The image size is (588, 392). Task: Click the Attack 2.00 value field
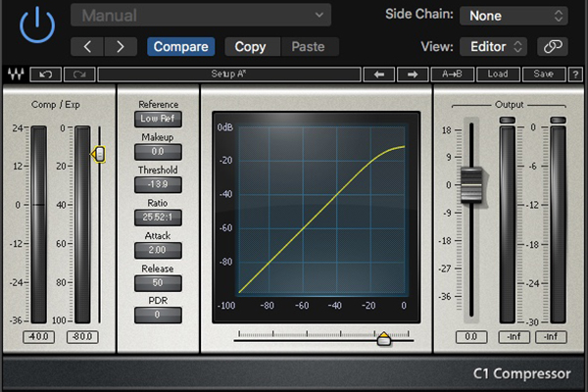tap(158, 250)
